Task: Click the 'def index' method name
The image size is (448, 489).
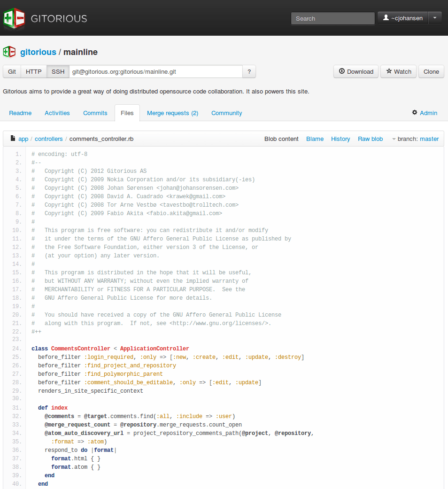Action: tap(59, 408)
